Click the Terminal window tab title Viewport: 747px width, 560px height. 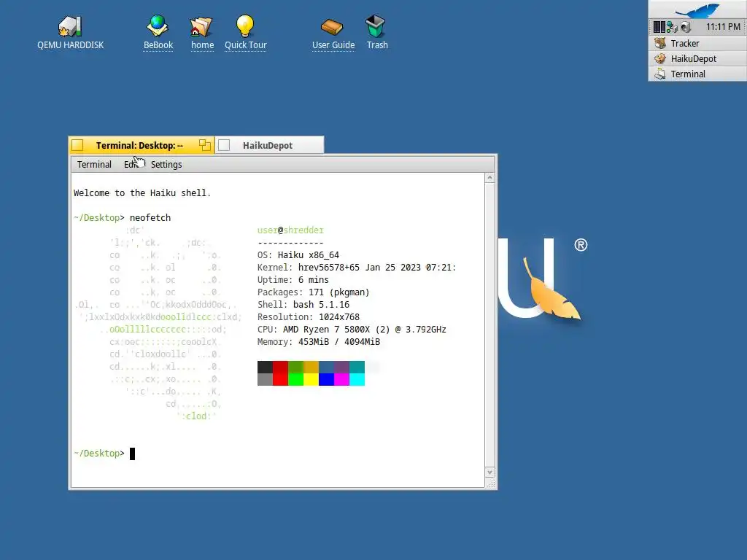tap(139, 146)
